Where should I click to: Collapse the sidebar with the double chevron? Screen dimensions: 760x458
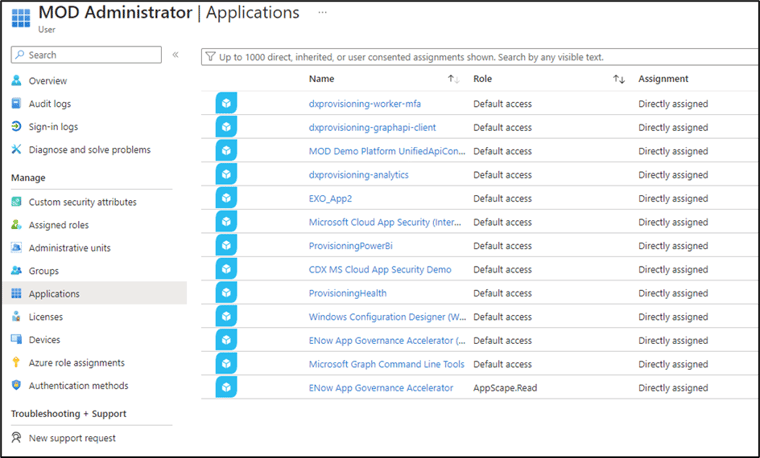(175, 55)
